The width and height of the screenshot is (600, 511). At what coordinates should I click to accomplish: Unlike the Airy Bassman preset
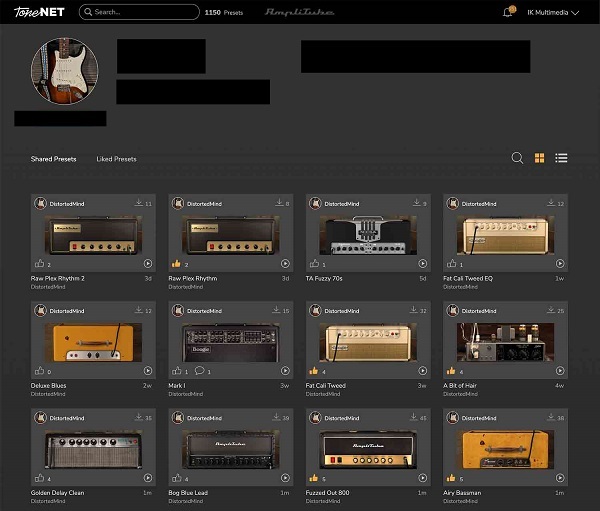[451, 478]
